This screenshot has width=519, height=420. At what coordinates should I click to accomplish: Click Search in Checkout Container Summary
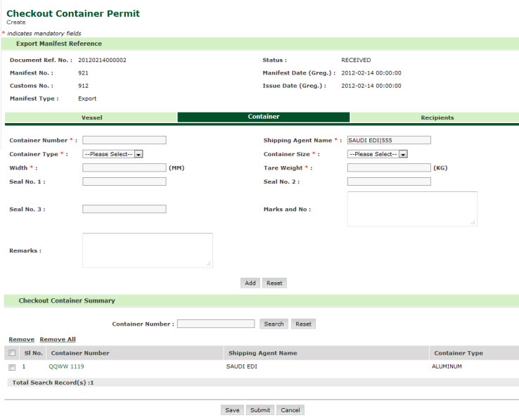tap(274, 324)
